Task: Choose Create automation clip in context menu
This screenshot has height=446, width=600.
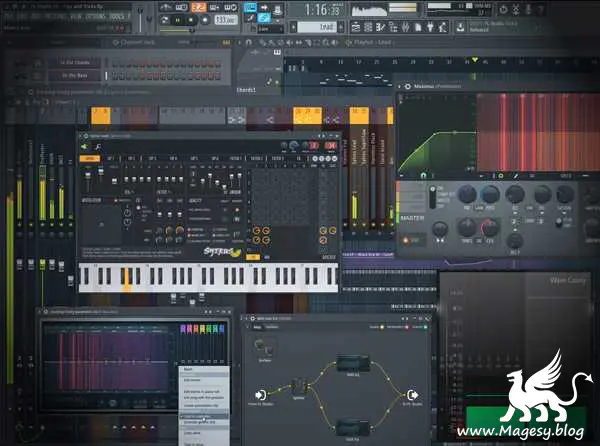Action: (204, 405)
